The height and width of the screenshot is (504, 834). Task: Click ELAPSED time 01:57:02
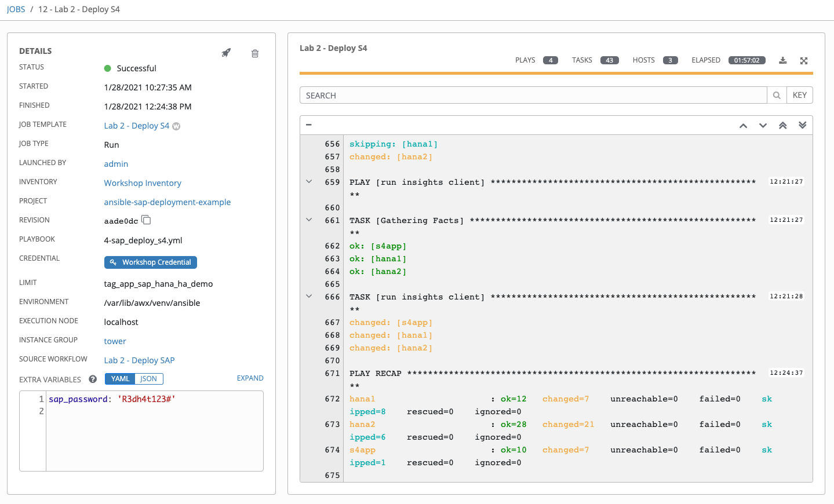pyautogui.click(x=747, y=60)
